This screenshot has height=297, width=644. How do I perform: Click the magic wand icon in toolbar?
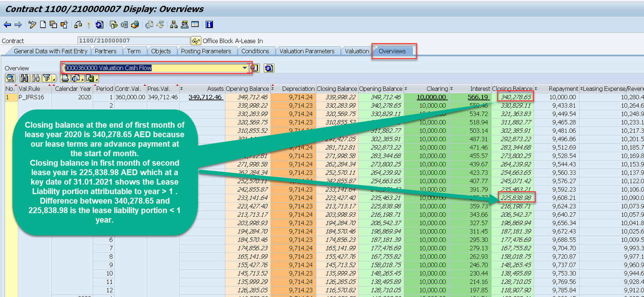coord(89,25)
